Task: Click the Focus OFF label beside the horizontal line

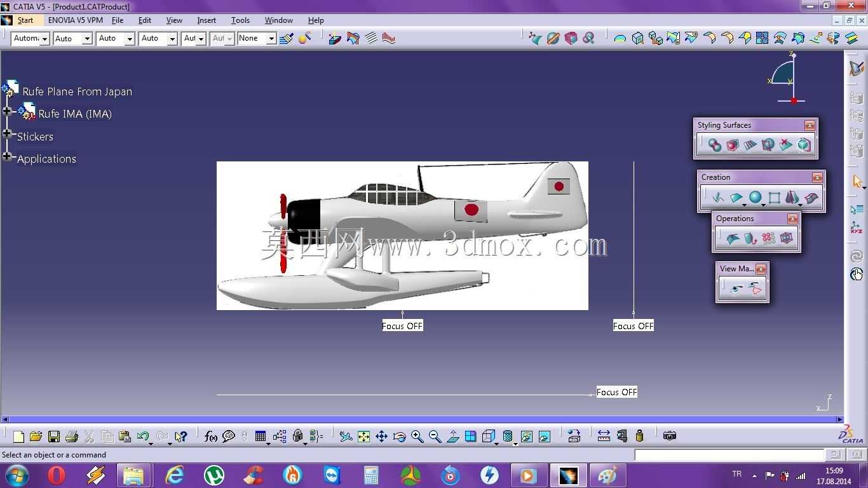Action: pos(616,392)
